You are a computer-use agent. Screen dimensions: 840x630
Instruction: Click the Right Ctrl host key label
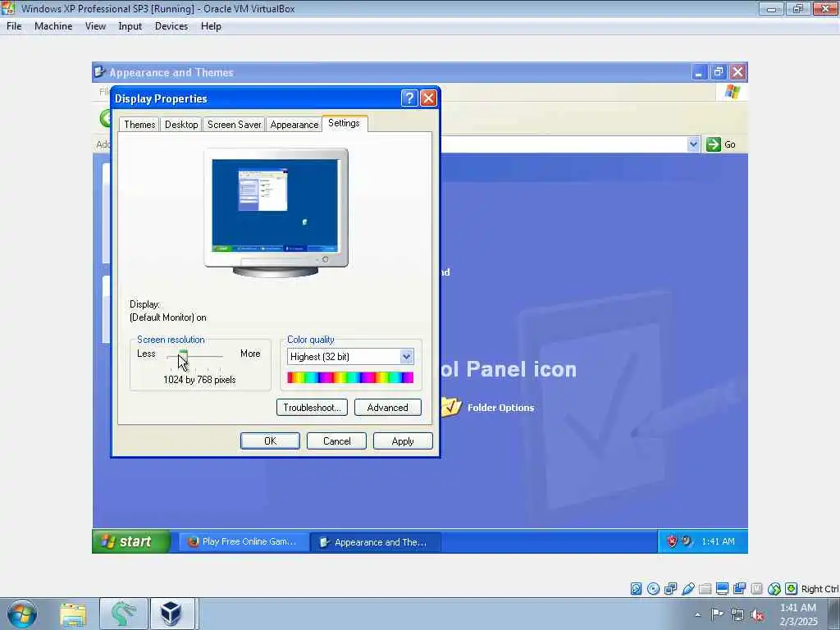click(x=819, y=589)
